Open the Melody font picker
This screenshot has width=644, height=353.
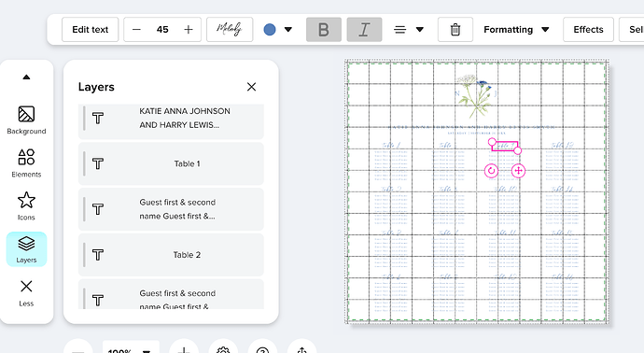click(x=230, y=30)
